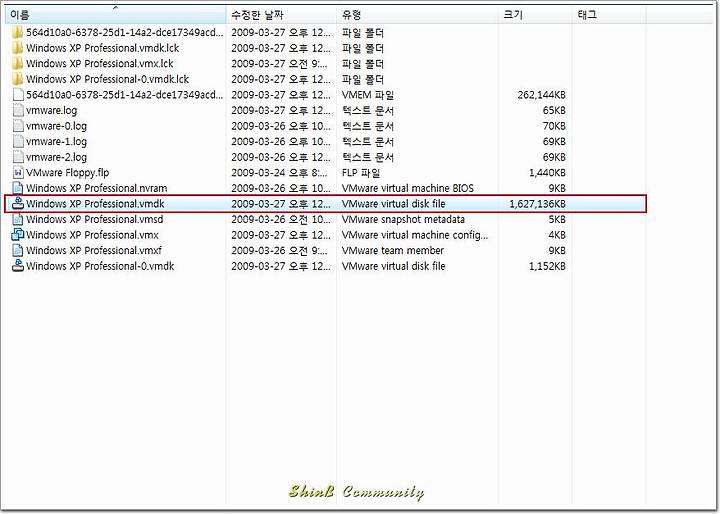
Task: Click the virtual disk icon of Windows XP Professional-0.vmdk
Action: tap(17, 265)
